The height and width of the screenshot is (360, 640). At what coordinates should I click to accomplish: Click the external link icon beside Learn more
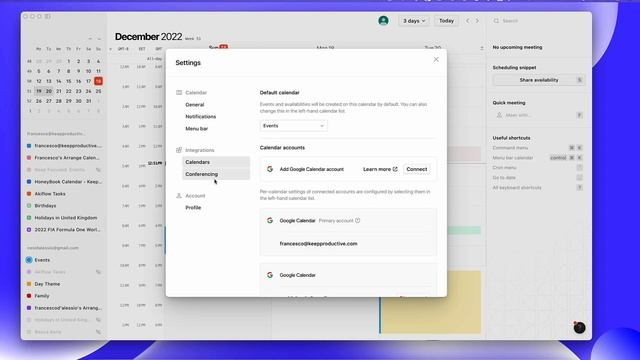point(395,169)
